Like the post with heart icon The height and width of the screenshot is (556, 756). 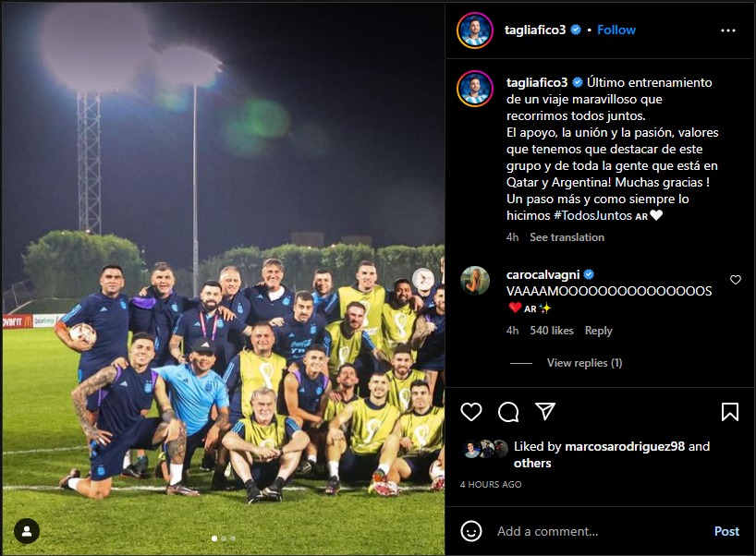coord(471,412)
